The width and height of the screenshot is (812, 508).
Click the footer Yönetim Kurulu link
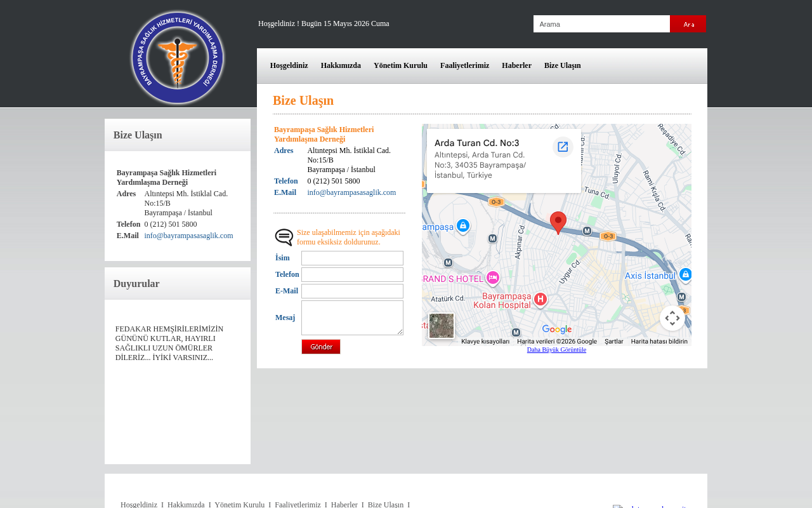[240, 504]
